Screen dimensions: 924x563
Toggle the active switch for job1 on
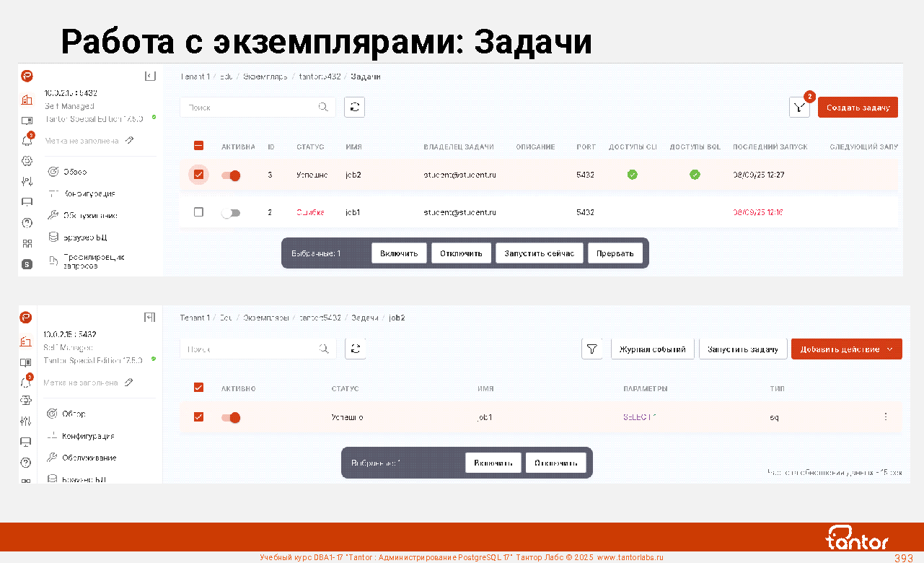tap(230, 213)
